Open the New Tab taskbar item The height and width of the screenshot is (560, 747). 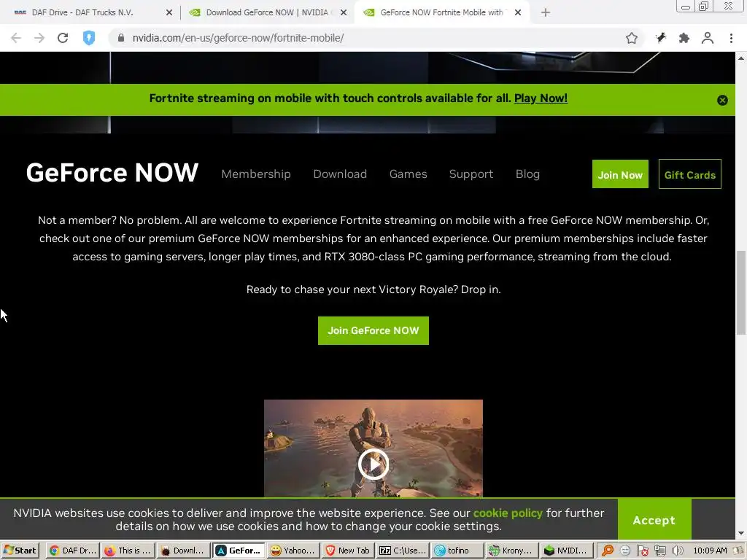pos(348,551)
